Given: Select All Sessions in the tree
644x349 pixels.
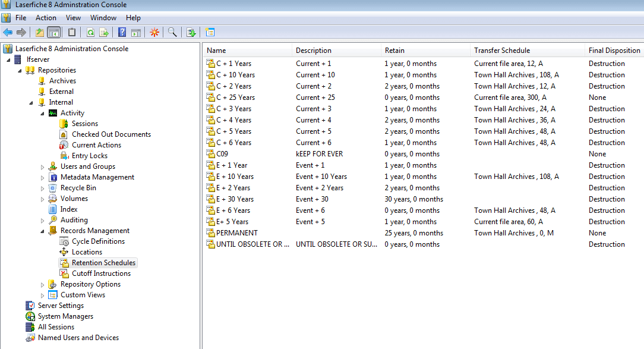Looking at the screenshot, I should [x=56, y=327].
